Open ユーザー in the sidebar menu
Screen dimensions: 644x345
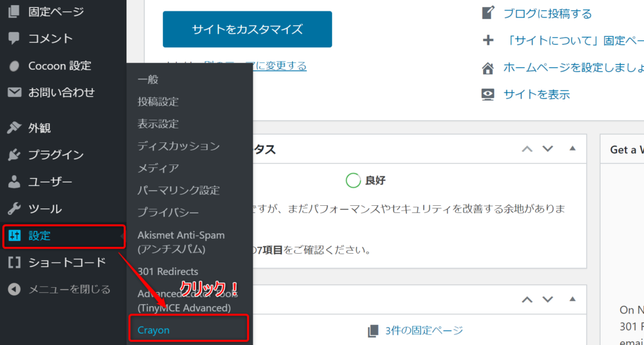click(50, 182)
